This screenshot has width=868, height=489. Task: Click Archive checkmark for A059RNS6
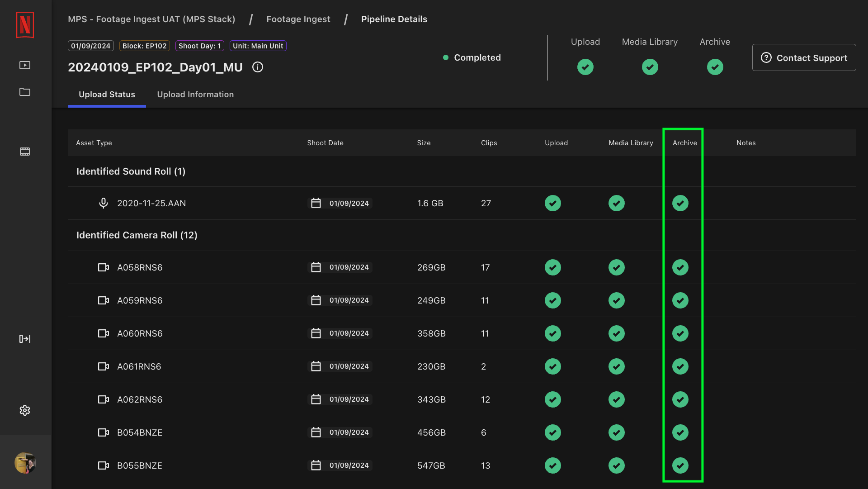(x=680, y=300)
